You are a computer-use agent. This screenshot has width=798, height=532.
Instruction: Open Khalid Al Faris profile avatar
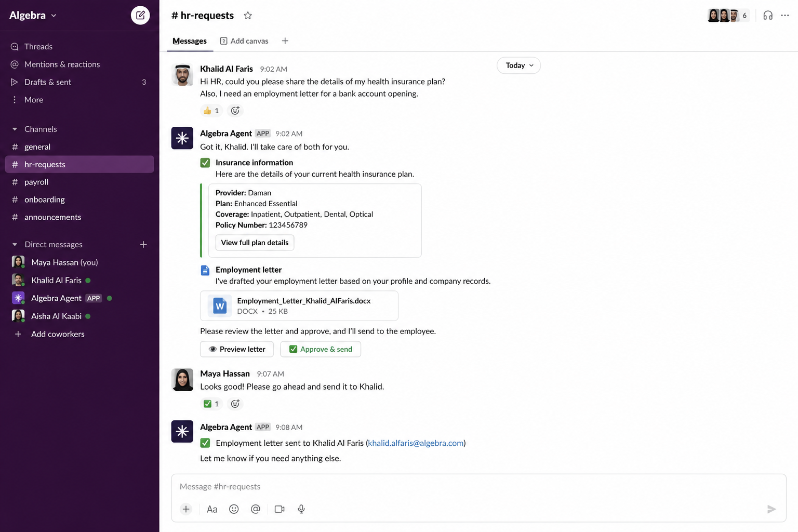pyautogui.click(x=182, y=75)
